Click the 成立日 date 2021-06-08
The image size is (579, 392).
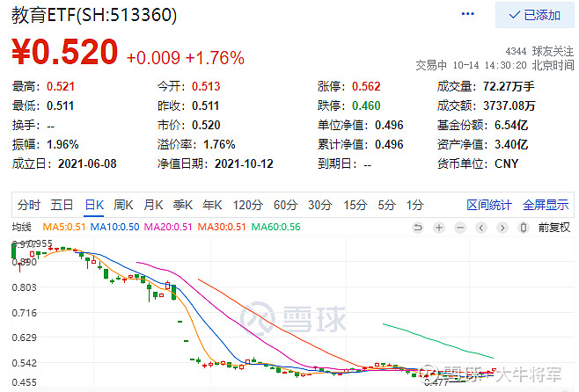[x=87, y=163]
